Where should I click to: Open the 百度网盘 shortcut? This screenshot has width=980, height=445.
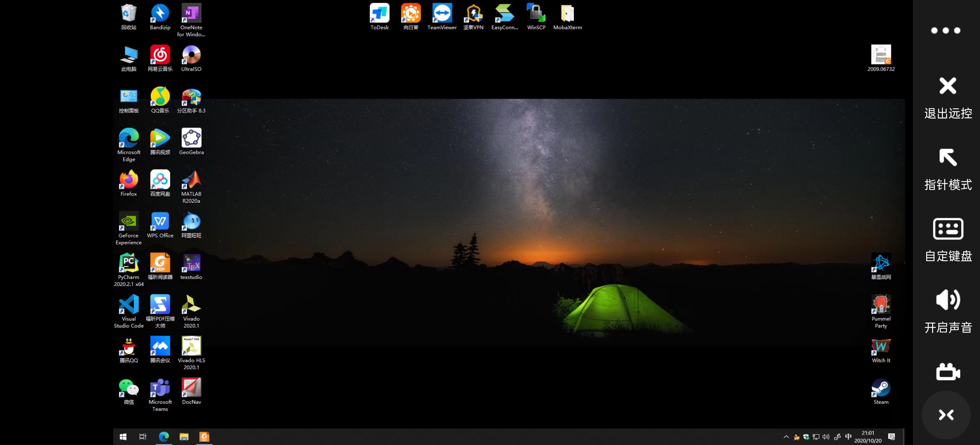tap(160, 183)
